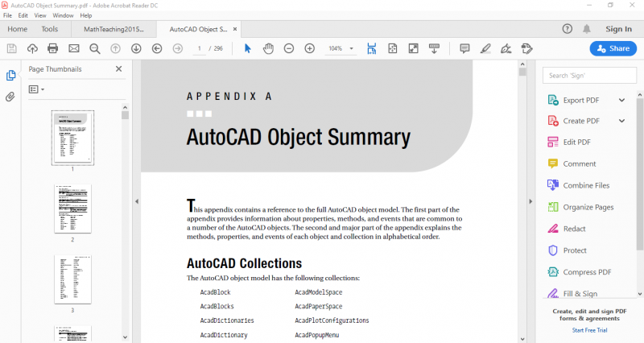Open the find text magnifier icon
This screenshot has width=644, height=343.
[95, 48]
